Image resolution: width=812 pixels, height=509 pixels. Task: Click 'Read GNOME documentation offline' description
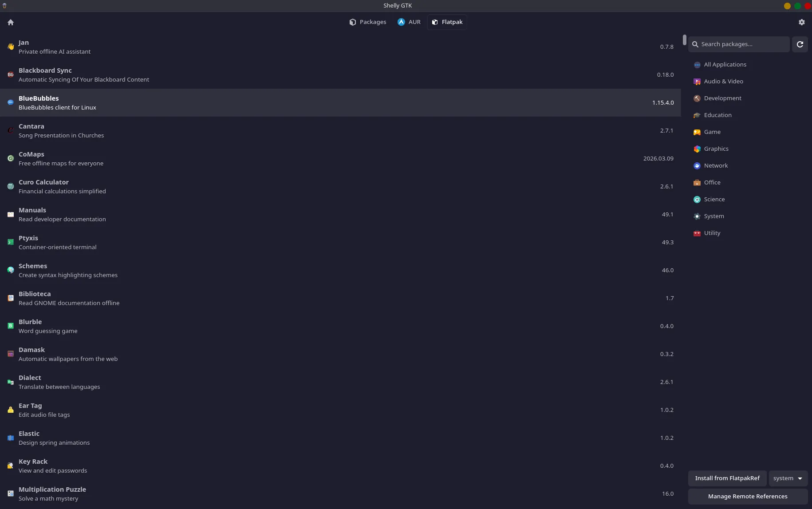[x=69, y=303]
